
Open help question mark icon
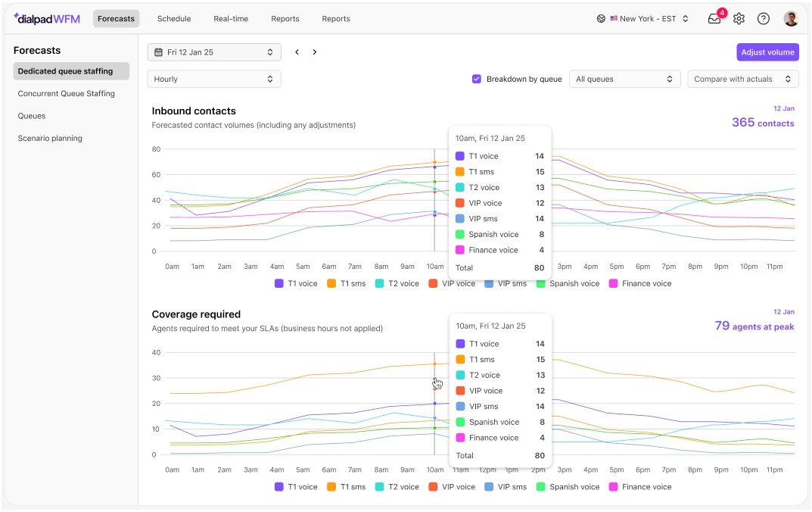coord(764,19)
